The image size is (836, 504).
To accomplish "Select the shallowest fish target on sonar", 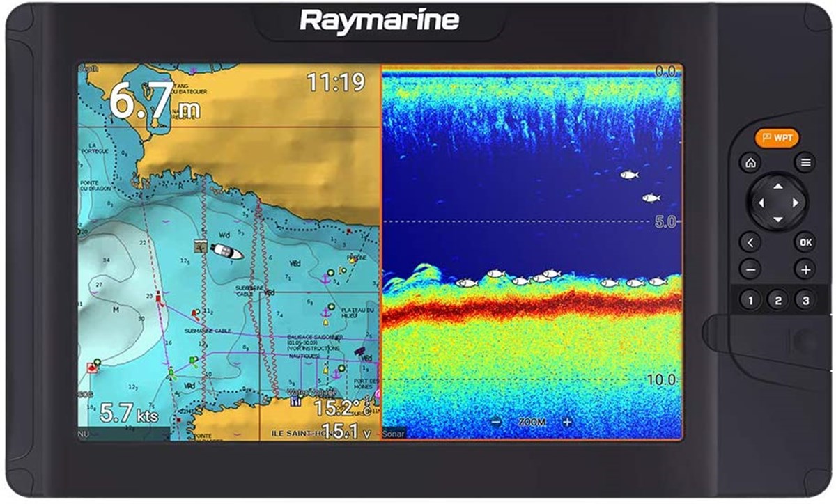I will click(629, 175).
